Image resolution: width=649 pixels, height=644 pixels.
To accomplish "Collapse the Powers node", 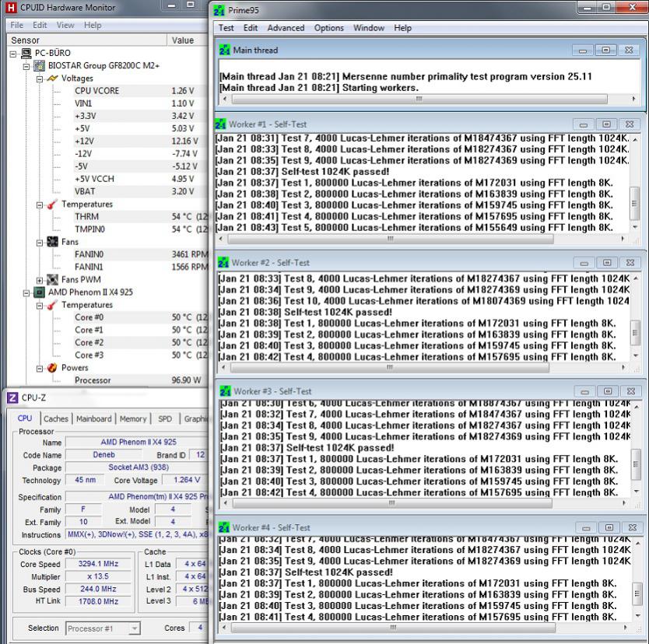I will point(40,368).
